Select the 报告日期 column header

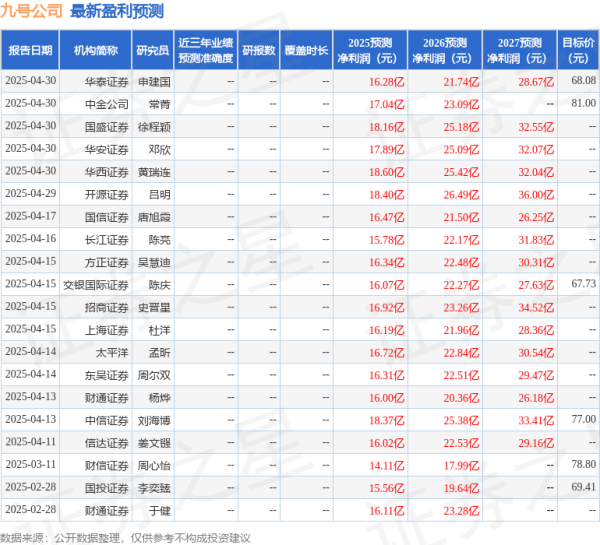[30, 50]
